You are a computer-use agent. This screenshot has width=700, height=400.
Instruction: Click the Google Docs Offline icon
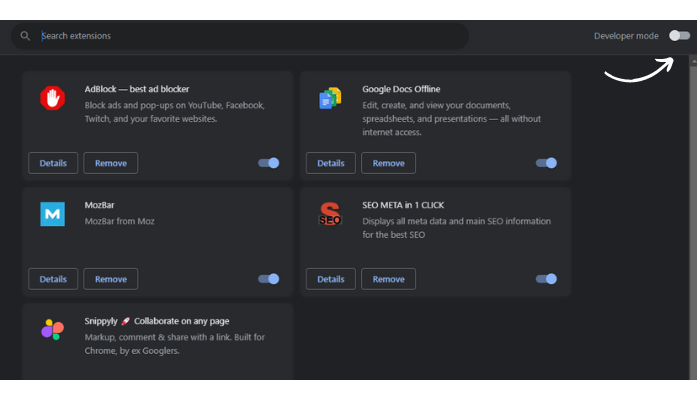[330, 98]
